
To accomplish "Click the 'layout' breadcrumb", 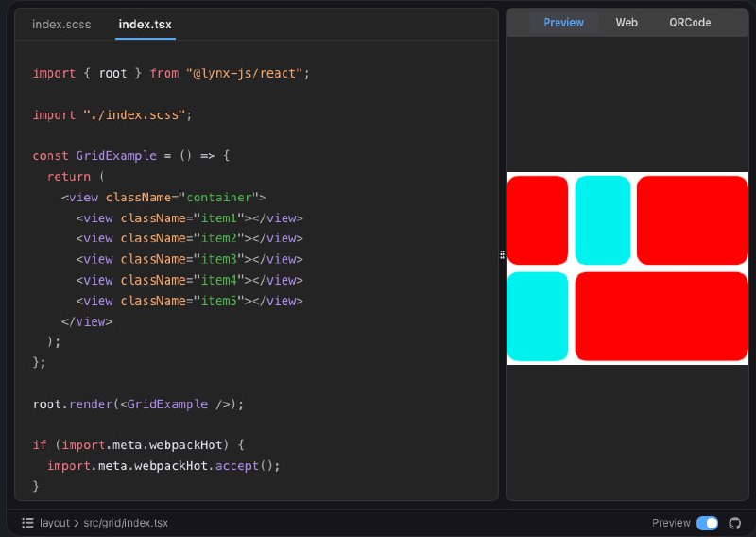I will [55, 523].
